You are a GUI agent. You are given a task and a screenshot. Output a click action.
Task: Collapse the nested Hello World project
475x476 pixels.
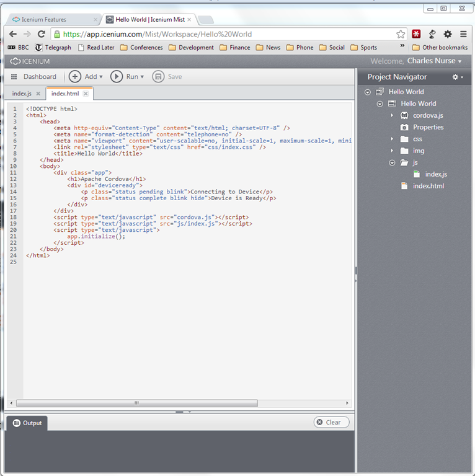tap(380, 104)
